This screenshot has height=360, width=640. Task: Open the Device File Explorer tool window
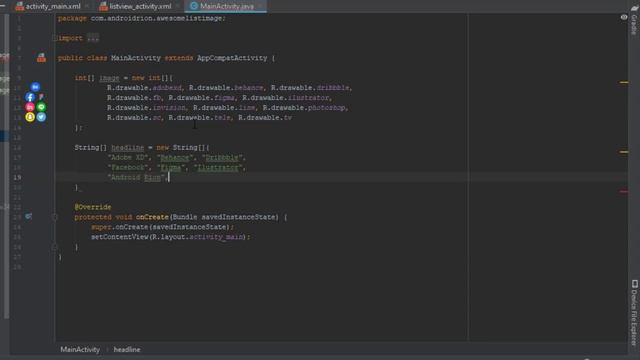click(634, 313)
